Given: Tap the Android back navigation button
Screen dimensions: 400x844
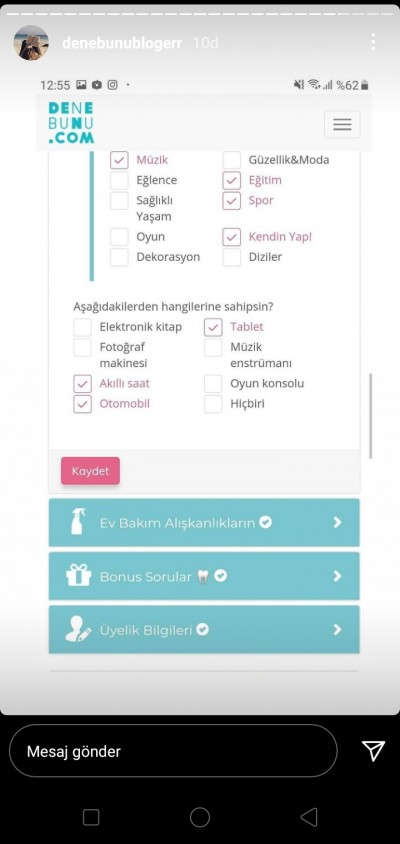Looking at the screenshot, I should tap(308, 817).
